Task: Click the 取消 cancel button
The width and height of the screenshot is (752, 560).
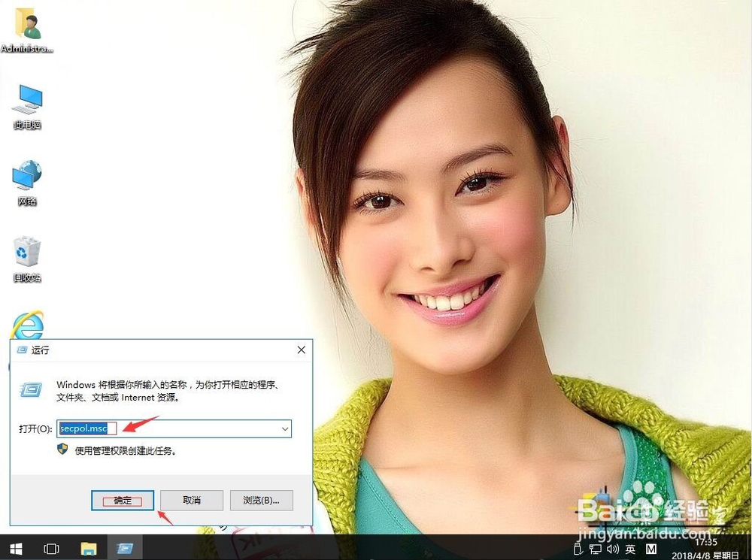Action: (x=192, y=500)
